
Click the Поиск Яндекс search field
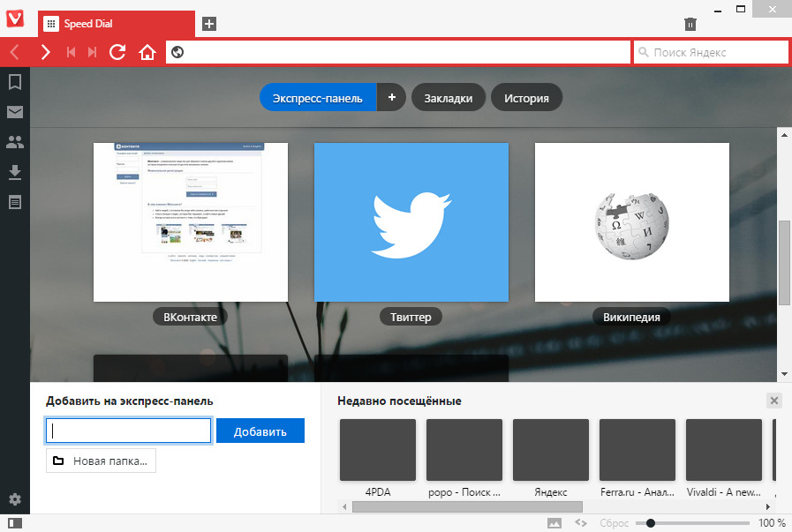pyautogui.click(x=711, y=52)
